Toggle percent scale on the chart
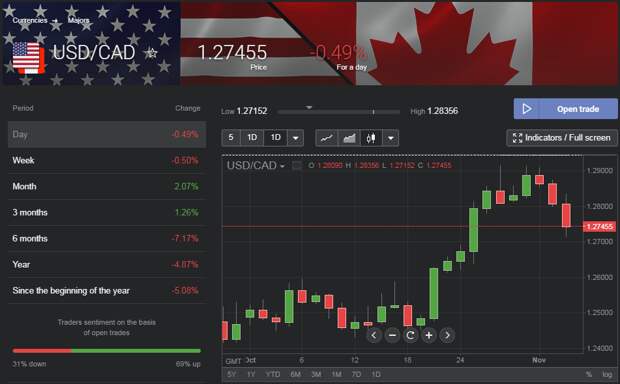 pyautogui.click(x=589, y=374)
